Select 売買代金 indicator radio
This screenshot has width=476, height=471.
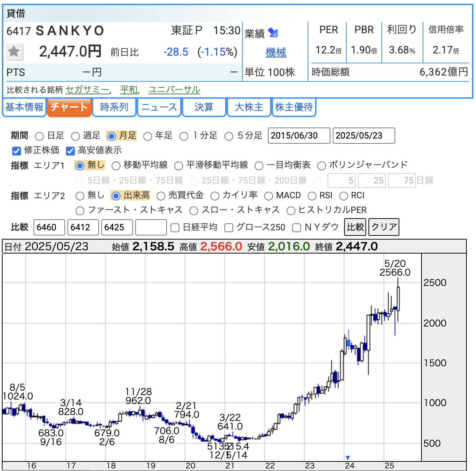pyautogui.click(x=161, y=196)
